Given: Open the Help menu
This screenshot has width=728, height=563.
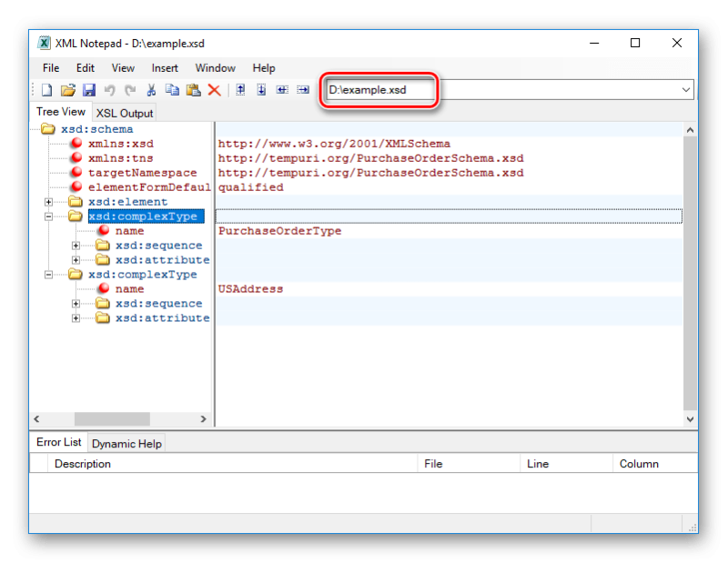Looking at the screenshot, I should 264,68.
